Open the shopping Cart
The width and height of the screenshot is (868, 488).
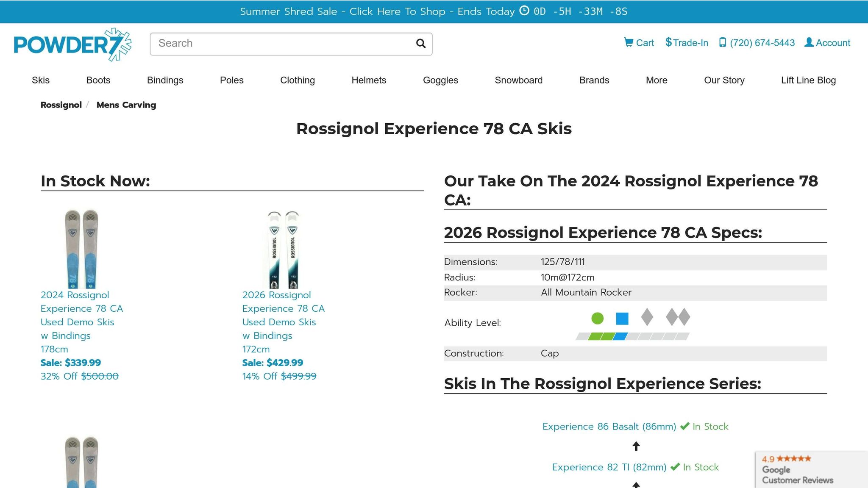[x=639, y=43]
